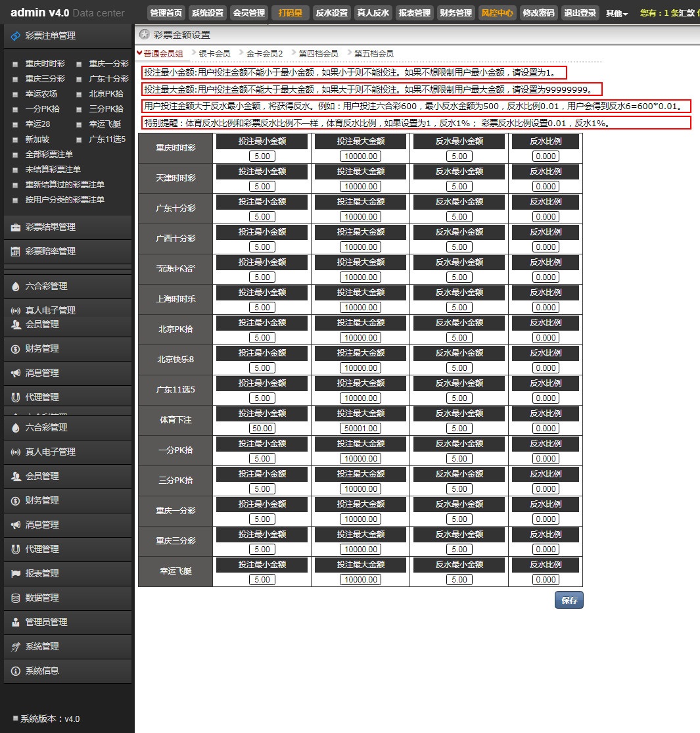Click the icon beside 系统管理 in sidebar
Screen dimensions: 700x733
(15, 646)
